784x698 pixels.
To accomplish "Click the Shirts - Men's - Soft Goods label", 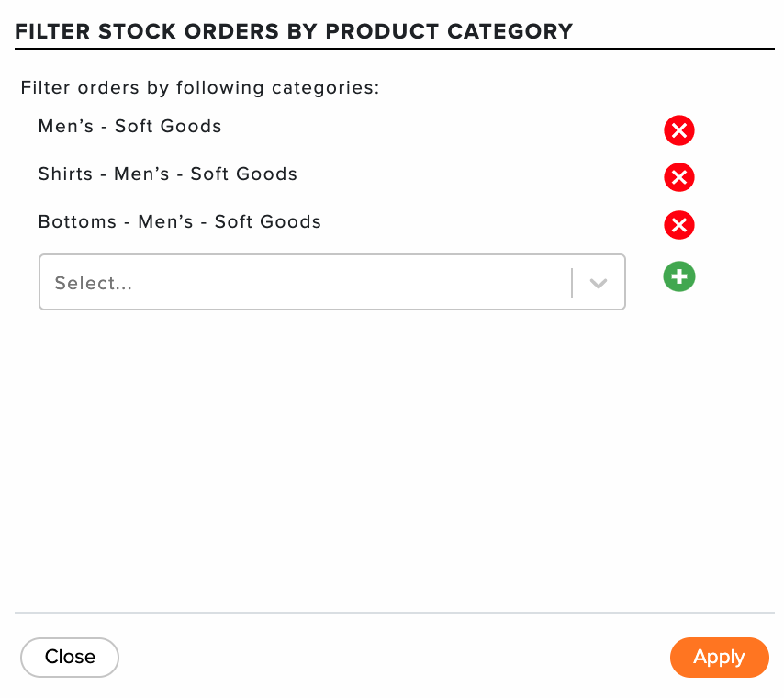I will pyautogui.click(x=168, y=174).
